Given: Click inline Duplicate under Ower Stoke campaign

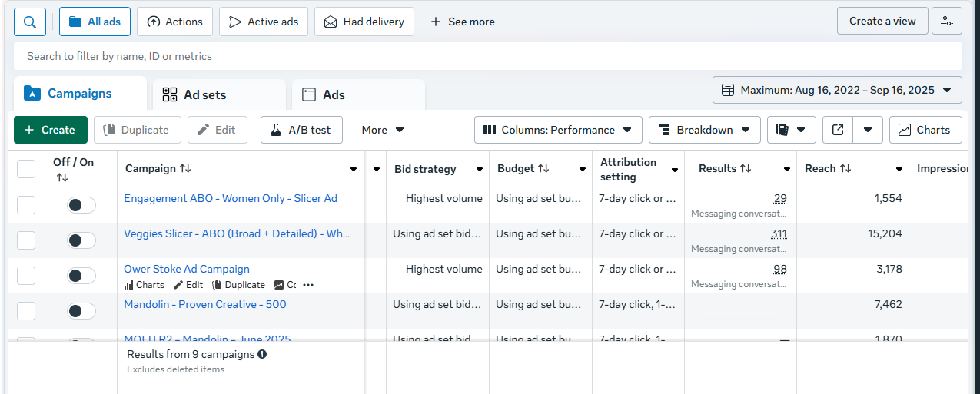Looking at the screenshot, I should pos(238,285).
